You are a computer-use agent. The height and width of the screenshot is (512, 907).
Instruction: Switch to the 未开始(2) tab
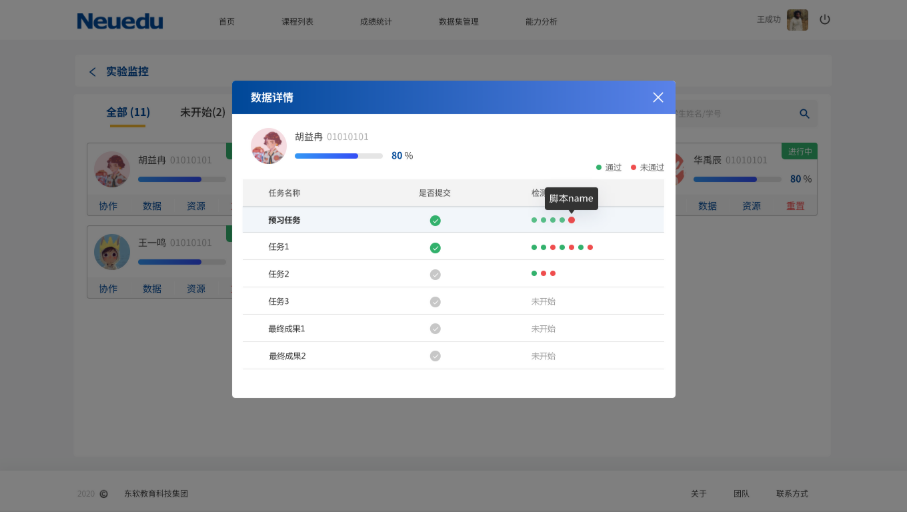click(x=202, y=112)
